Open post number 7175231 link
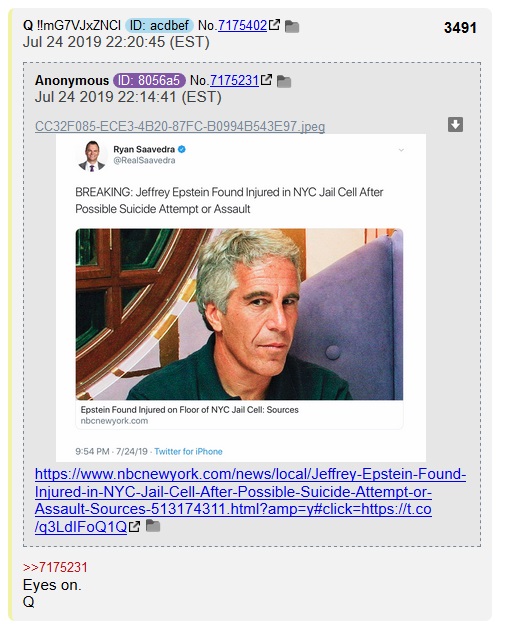Viewport: 512px width, 631px height. [234, 80]
